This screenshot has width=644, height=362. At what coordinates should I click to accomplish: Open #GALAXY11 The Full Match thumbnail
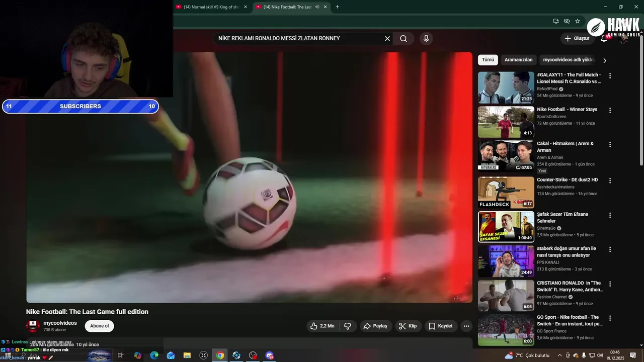tap(506, 87)
